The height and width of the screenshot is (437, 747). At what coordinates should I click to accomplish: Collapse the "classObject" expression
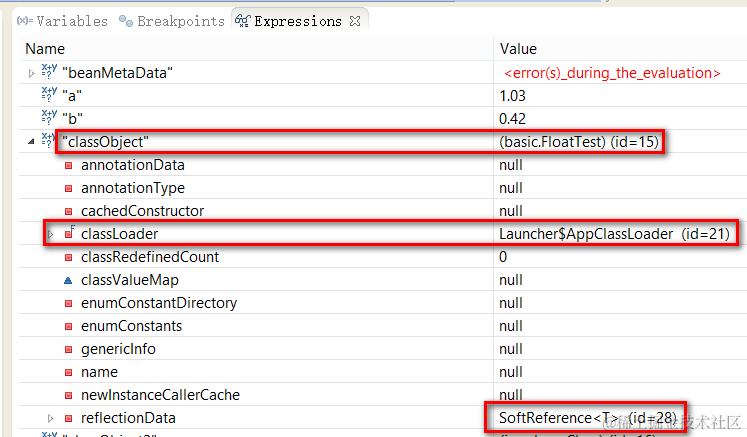click(x=31, y=142)
